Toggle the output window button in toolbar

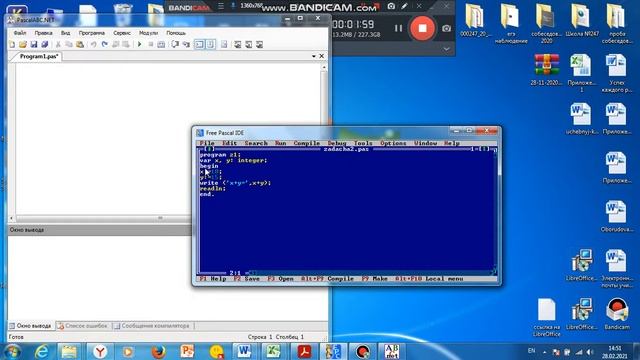(x=199, y=44)
